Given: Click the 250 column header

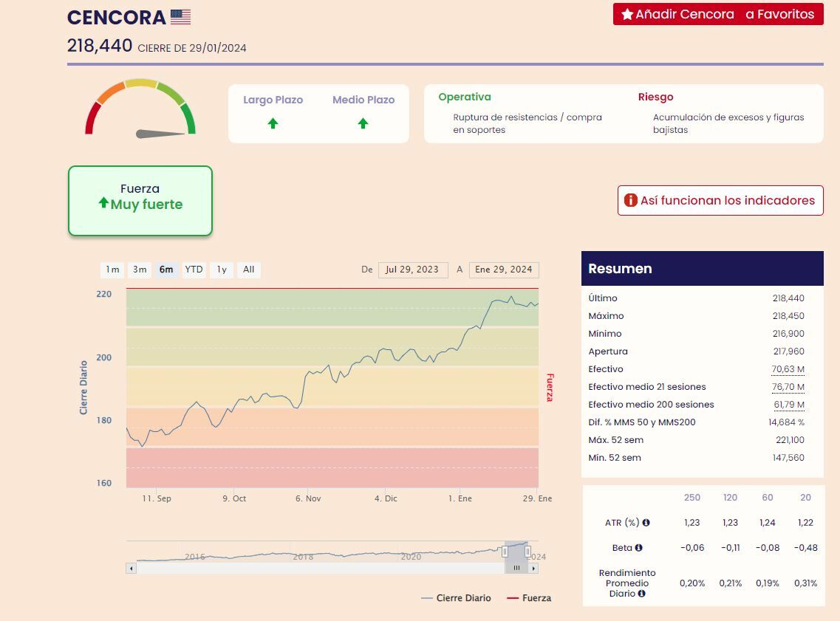Looking at the screenshot, I should 692,498.
